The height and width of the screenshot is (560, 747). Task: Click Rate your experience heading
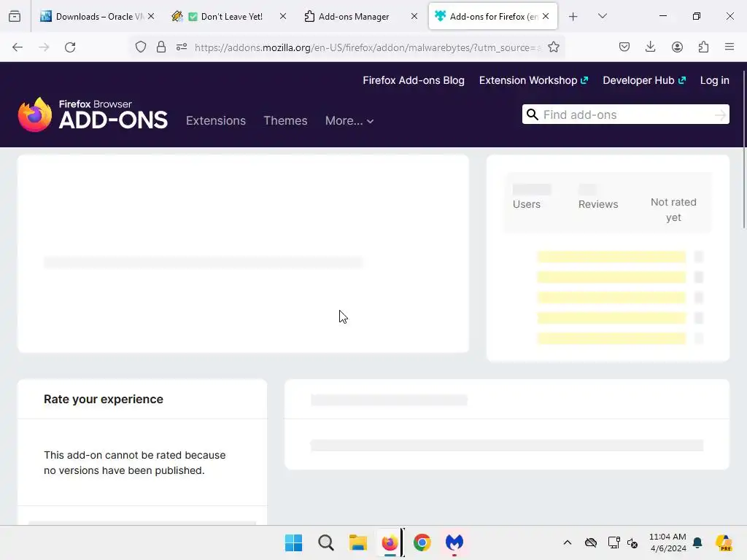tap(104, 399)
